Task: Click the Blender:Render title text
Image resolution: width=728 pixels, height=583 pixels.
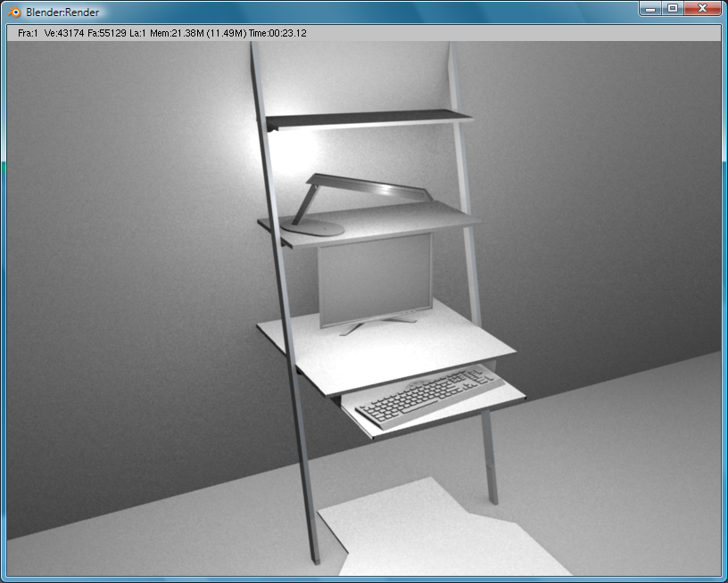Action: tap(62, 12)
